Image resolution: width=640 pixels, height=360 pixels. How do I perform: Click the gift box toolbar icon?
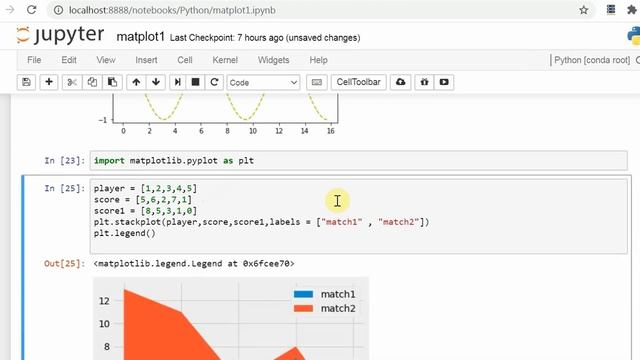tap(424, 82)
